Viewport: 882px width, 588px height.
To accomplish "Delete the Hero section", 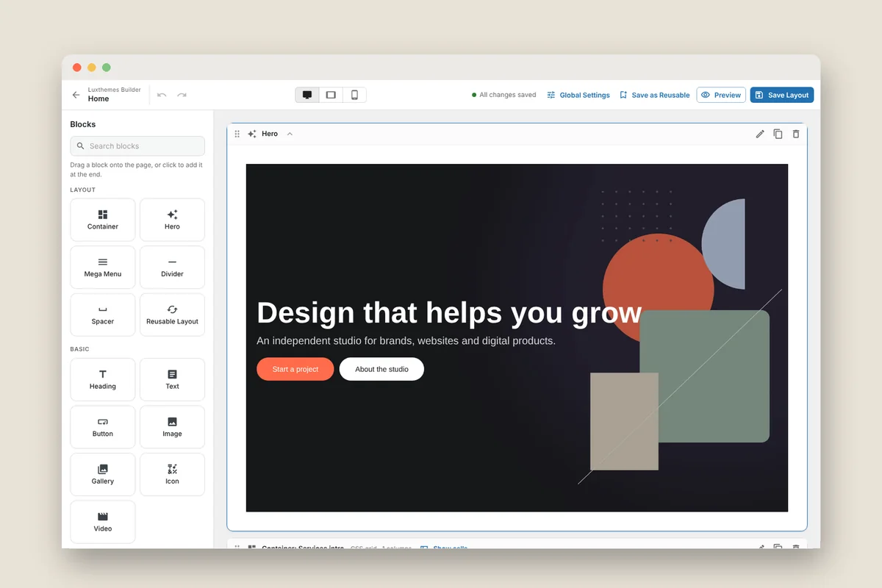I will [795, 134].
